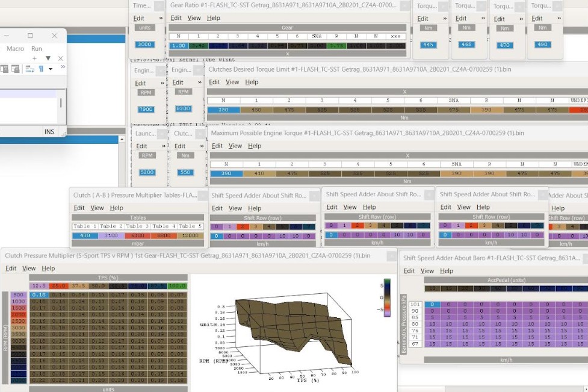
Task: Open the dropdown arrow next to paragraph icon
Action: point(51,69)
